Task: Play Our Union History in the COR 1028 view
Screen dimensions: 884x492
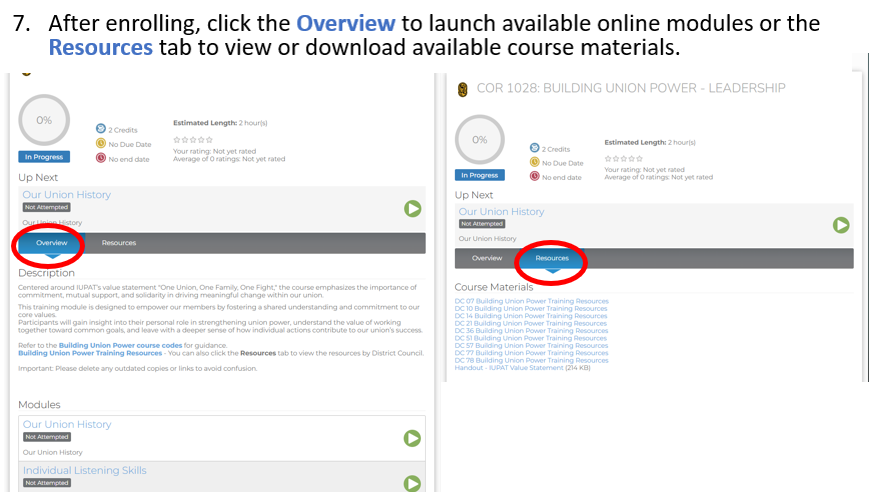Action: 841,225
